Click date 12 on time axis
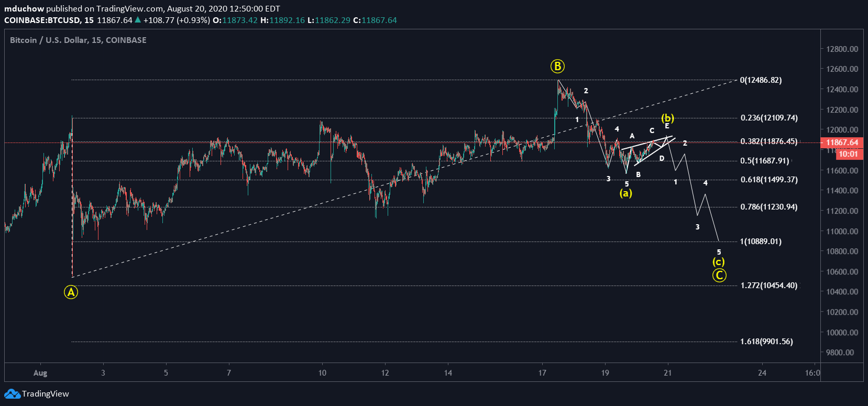Image resolution: width=868 pixels, height=406 pixels. click(385, 373)
